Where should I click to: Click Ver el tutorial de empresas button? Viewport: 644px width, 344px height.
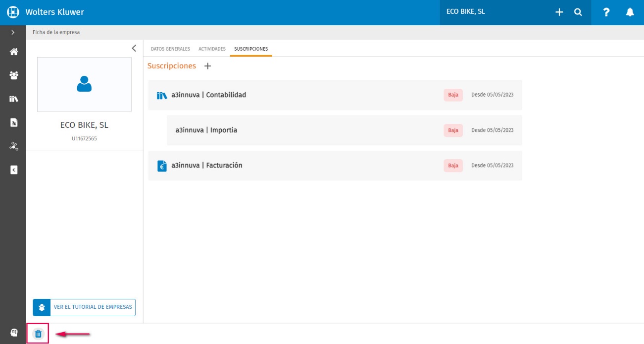click(x=84, y=307)
